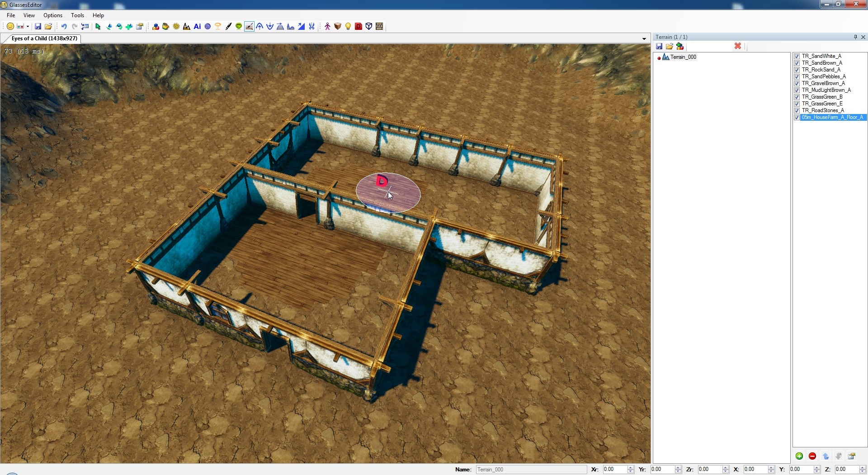This screenshot has width=868, height=475.
Task: Switch to Eyes of a Child tab
Action: click(44, 38)
